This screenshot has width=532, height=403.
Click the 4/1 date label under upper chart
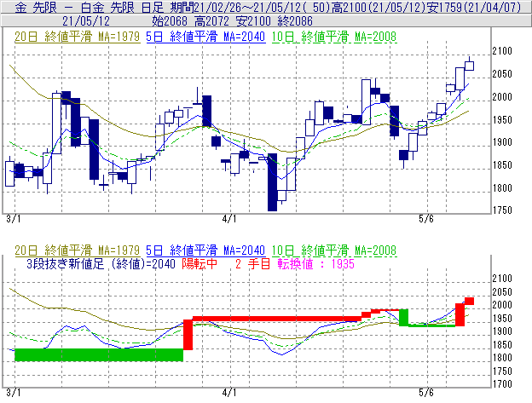coord(229,219)
